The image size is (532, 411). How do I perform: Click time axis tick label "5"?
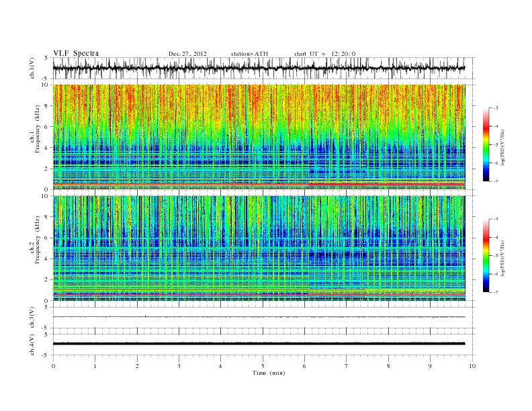(263, 366)
